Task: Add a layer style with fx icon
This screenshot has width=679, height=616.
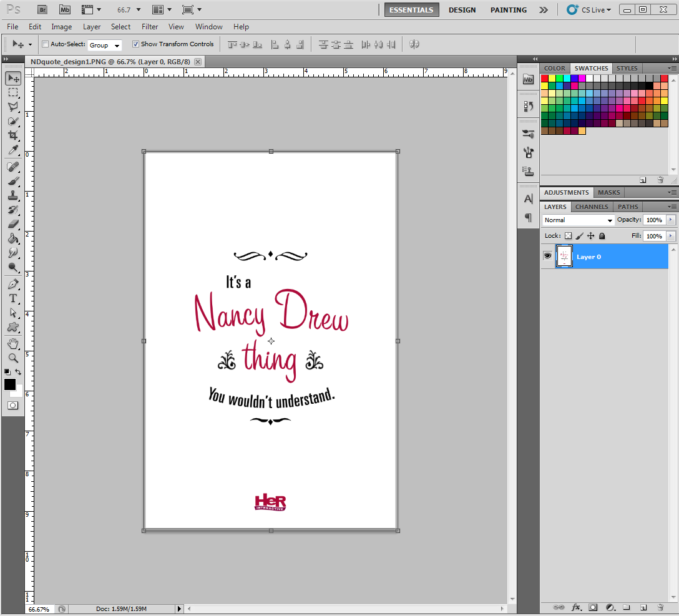Action: (x=576, y=607)
